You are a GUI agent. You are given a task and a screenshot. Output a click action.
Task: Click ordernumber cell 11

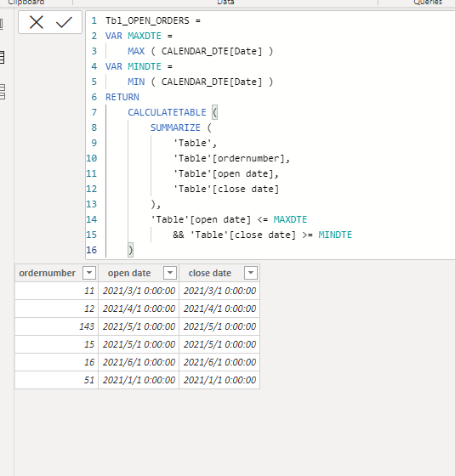(56, 291)
